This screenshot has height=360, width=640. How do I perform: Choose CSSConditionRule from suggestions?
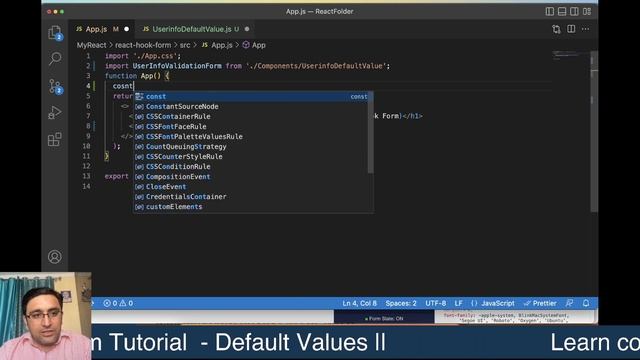(251, 167)
